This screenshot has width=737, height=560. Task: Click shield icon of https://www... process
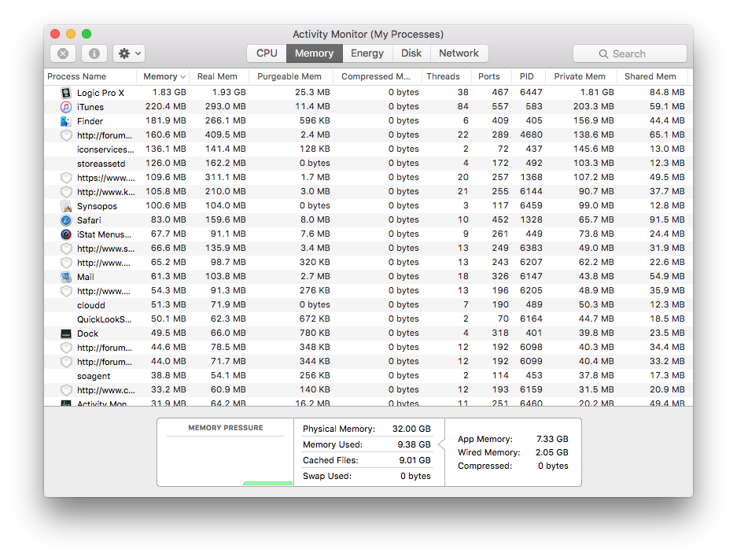pos(66,178)
